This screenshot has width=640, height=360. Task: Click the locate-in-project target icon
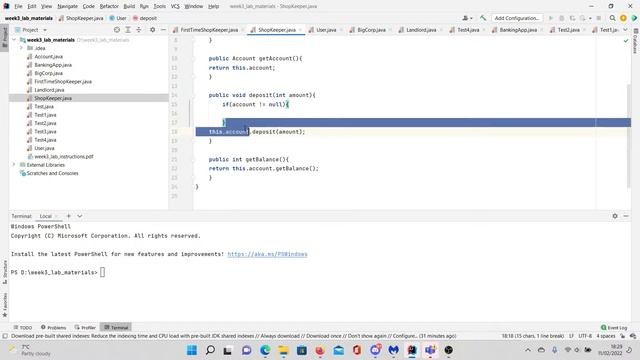point(117,30)
